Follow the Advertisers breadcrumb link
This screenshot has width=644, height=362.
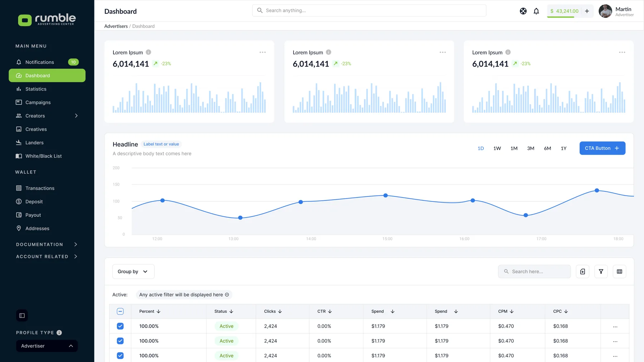[x=116, y=26]
